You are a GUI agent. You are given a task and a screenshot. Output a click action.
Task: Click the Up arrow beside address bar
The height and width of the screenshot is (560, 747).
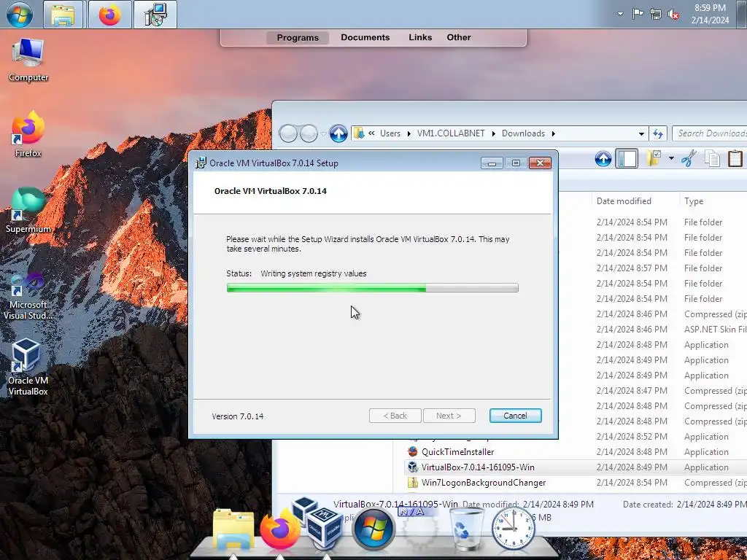(338, 133)
